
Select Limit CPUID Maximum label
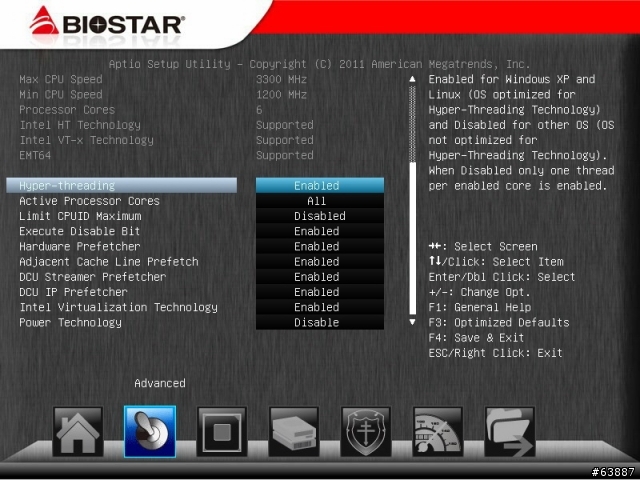click(80, 216)
